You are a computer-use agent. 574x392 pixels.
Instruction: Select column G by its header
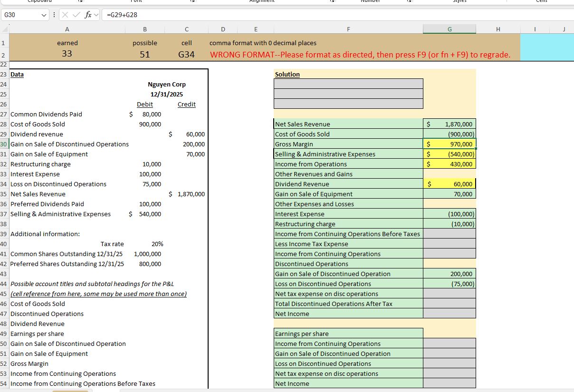pos(450,29)
